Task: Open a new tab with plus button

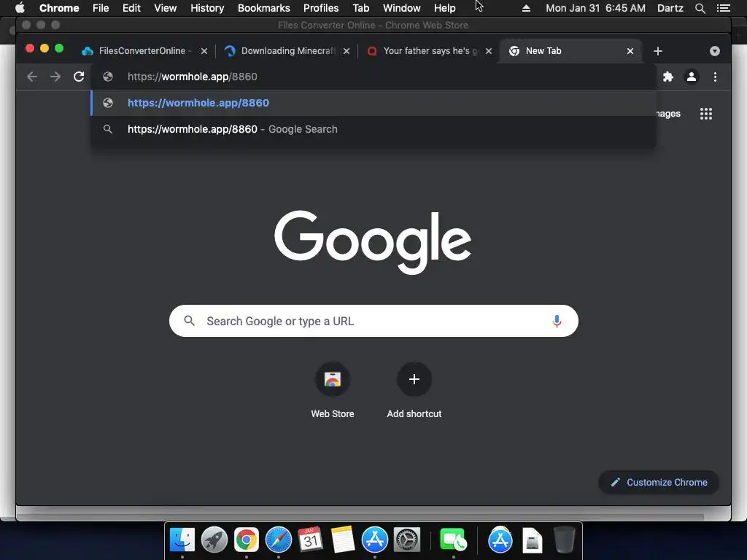Action: click(658, 51)
